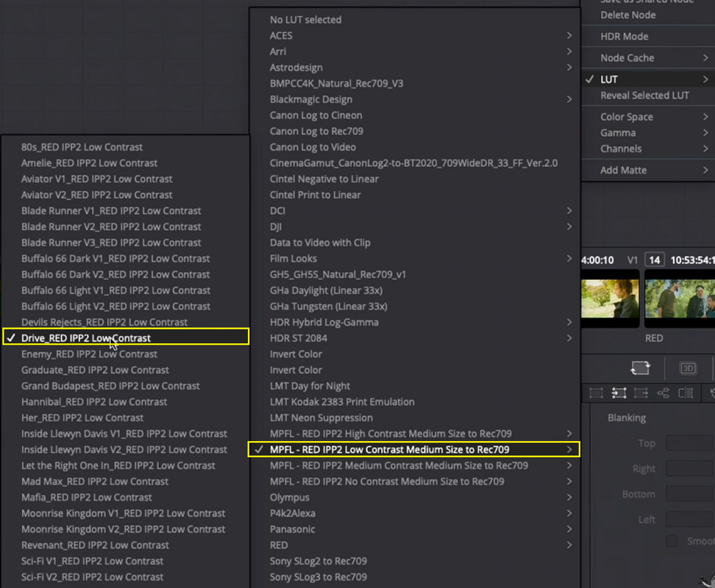This screenshot has width=715, height=588.
Task: Open the Sizing palette icon
Action: pyautogui.click(x=640, y=367)
